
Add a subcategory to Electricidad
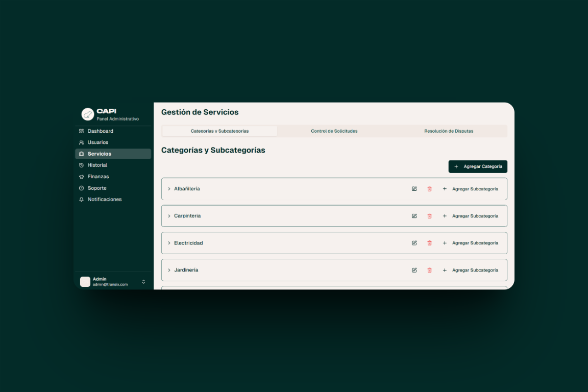tap(470, 243)
